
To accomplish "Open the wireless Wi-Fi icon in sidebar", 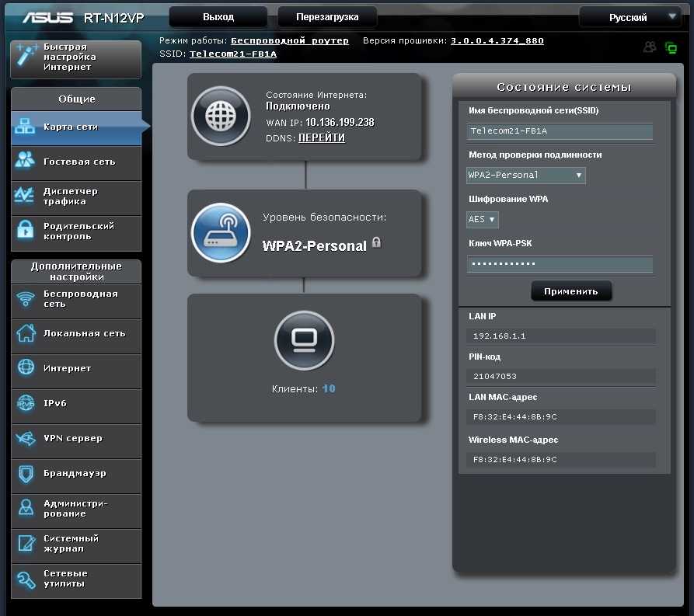I will [25, 299].
